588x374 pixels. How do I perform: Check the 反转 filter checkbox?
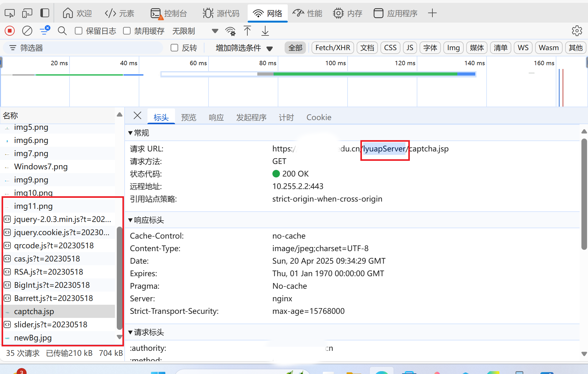(174, 48)
